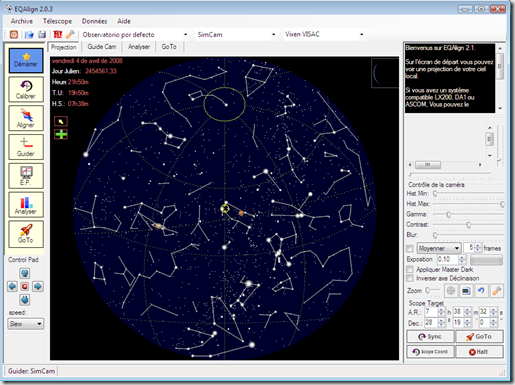Viewport: 515px width, 385px height.
Task: Open the speed Slew dropdown
Action: pos(26,324)
